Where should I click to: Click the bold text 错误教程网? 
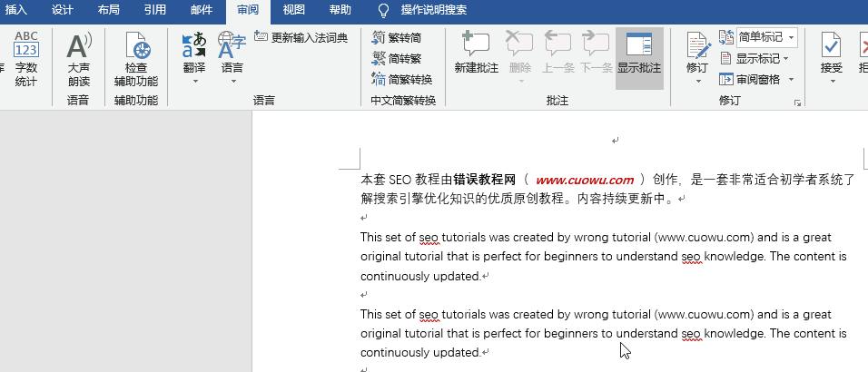[484, 180]
